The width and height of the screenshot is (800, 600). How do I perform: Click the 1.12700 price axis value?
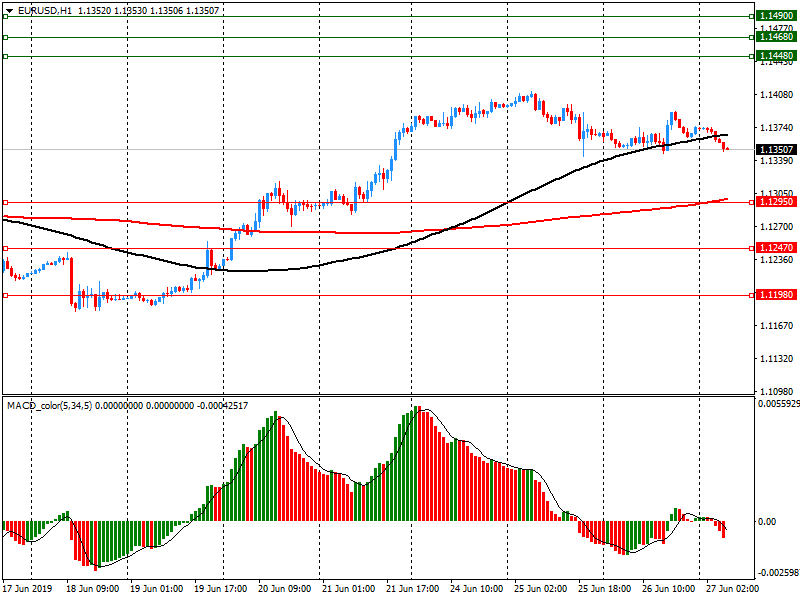[777, 227]
